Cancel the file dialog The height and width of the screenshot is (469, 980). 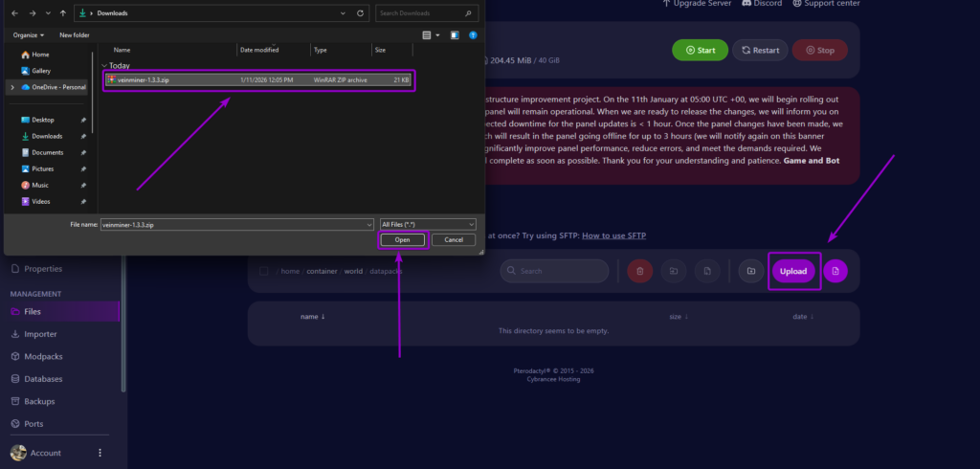(453, 239)
